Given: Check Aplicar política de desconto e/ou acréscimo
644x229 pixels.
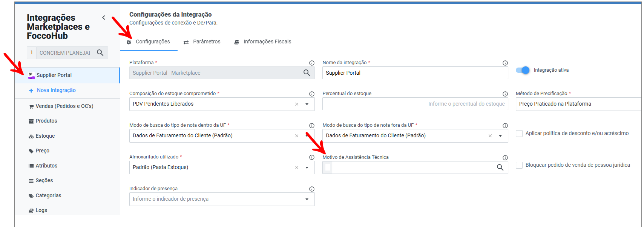Looking at the screenshot, I should point(519,134).
